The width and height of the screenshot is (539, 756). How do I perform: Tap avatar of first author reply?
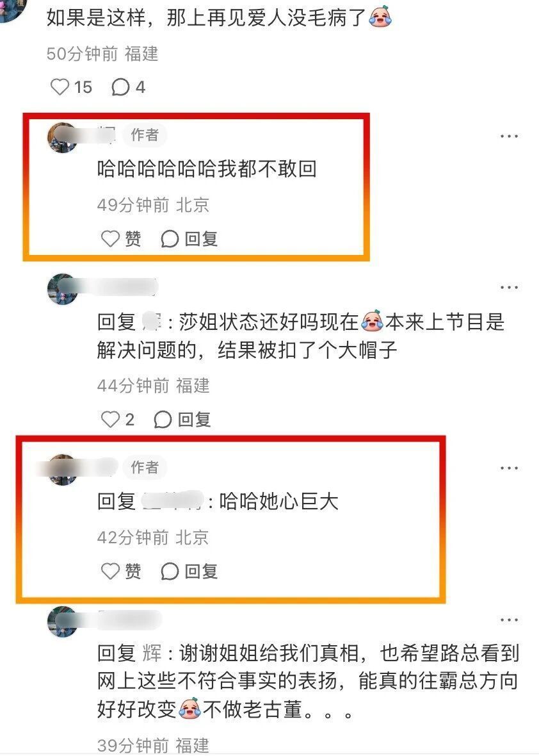(63, 137)
